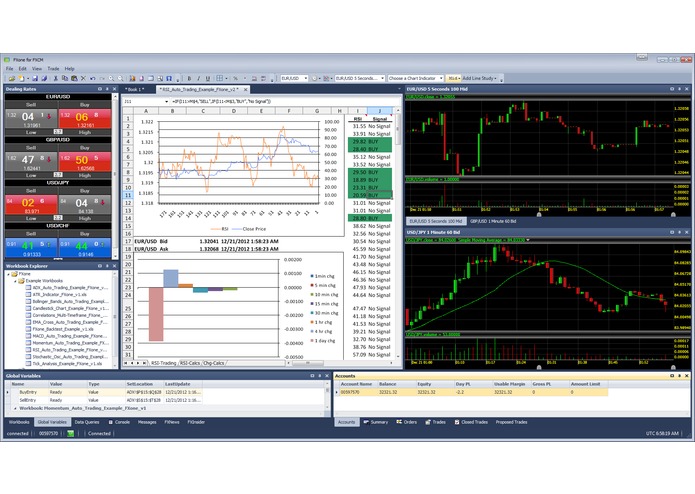The width and height of the screenshot is (695, 494).
Task: Click the Copy toolbar icon
Action: click(65, 78)
